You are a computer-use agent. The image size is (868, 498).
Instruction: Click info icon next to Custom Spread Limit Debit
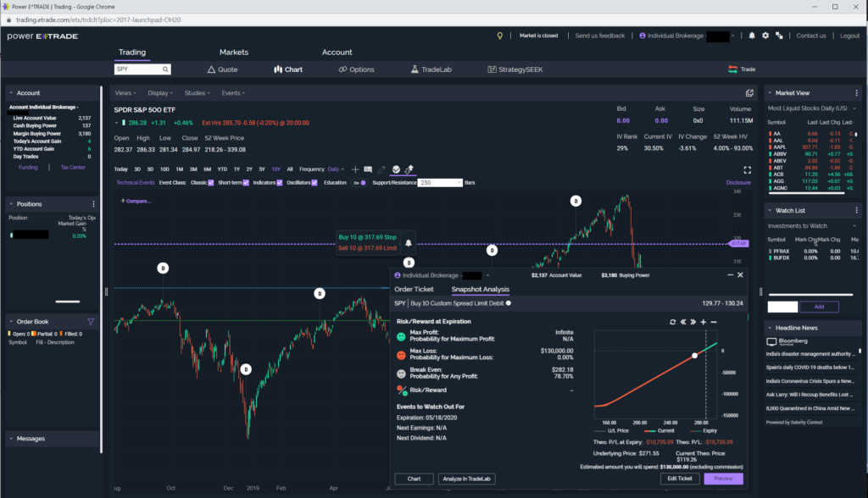509,303
